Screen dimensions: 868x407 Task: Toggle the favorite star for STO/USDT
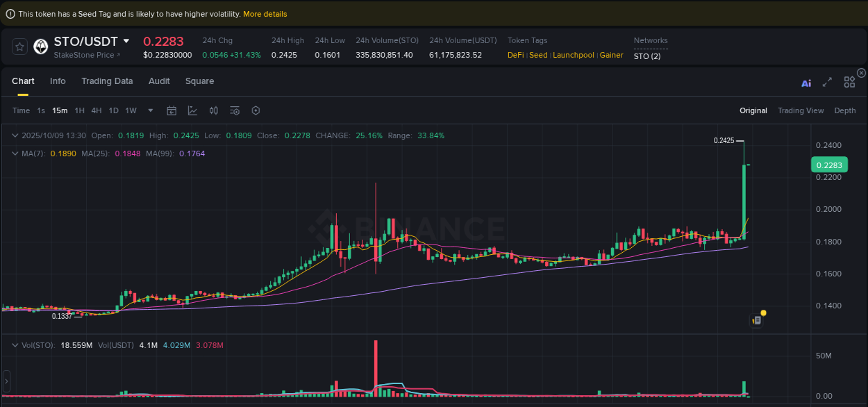click(19, 47)
